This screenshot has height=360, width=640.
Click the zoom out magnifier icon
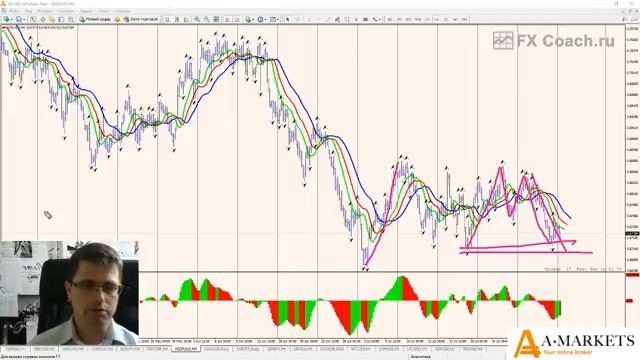[x=207, y=19]
